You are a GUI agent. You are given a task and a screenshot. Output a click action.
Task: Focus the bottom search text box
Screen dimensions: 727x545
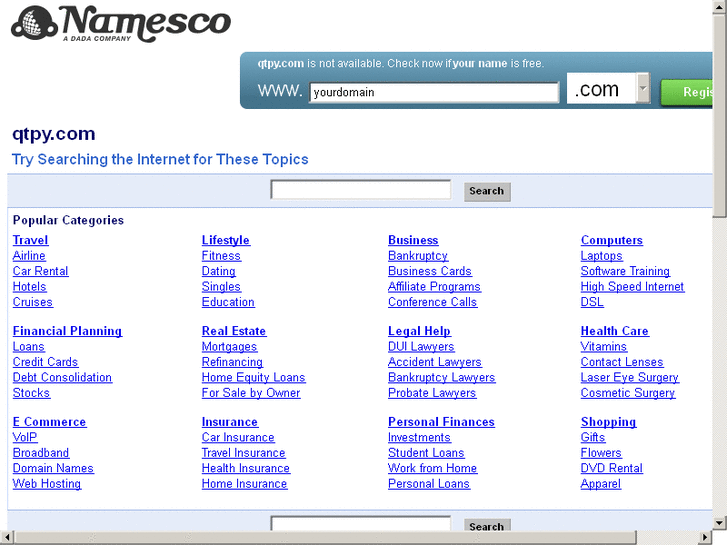tap(361, 523)
